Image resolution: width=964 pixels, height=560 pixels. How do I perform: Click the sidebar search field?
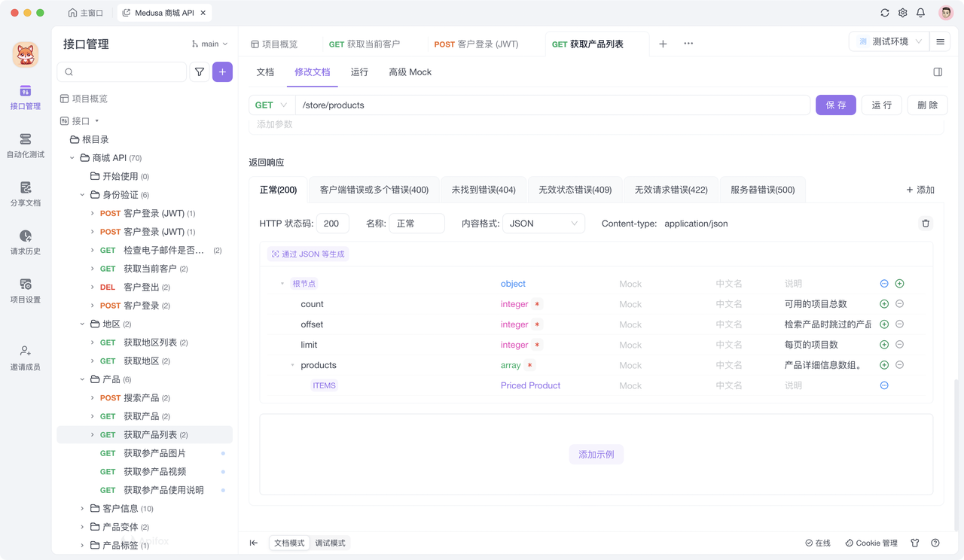(122, 72)
